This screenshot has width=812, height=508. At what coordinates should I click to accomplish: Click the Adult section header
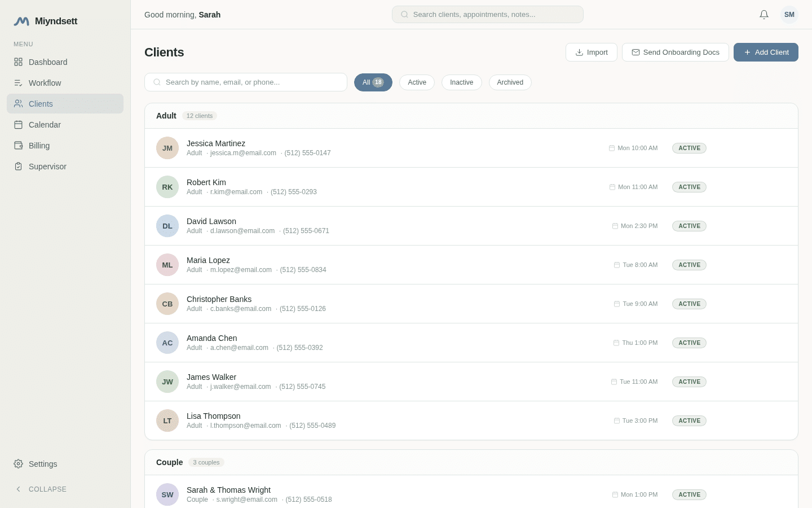(x=166, y=116)
